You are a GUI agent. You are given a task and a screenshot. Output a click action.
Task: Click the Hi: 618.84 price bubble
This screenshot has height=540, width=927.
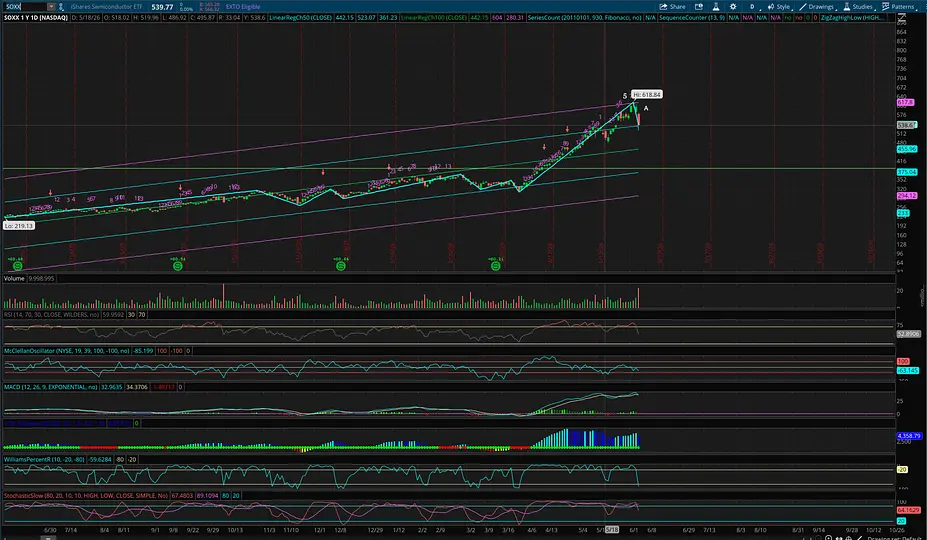pyautogui.click(x=647, y=95)
